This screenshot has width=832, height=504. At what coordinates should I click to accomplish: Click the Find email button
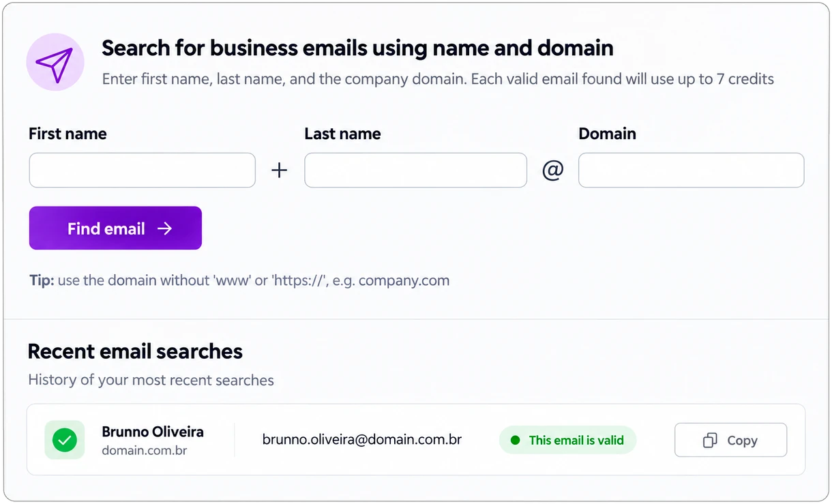(115, 228)
